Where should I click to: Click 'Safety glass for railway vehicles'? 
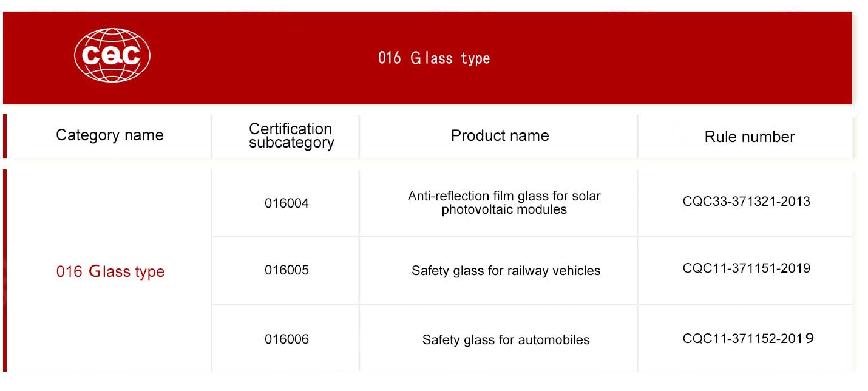point(506,271)
